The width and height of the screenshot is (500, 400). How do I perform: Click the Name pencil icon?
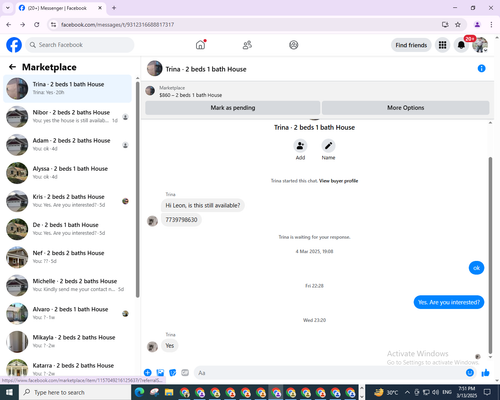pyautogui.click(x=328, y=146)
